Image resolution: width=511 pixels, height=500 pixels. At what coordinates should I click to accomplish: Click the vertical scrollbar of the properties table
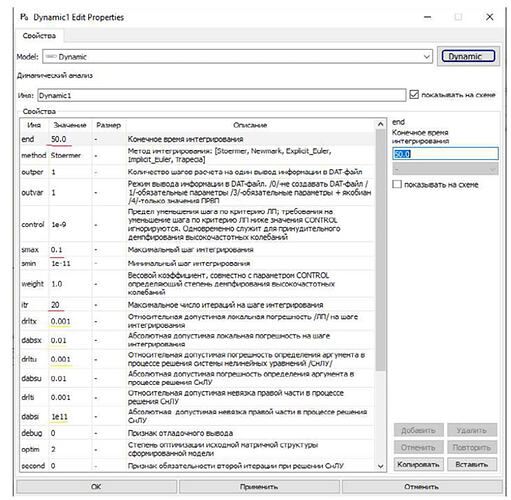tap(380, 250)
